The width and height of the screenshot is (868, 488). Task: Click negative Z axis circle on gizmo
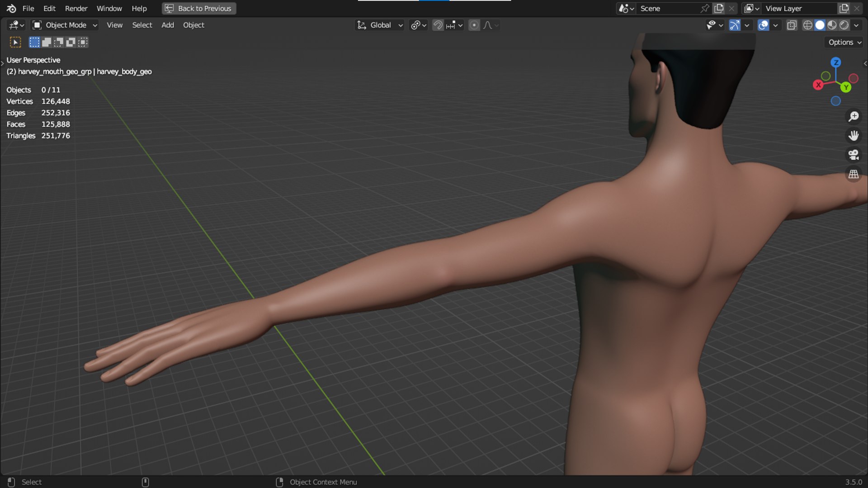coord(835,101)
